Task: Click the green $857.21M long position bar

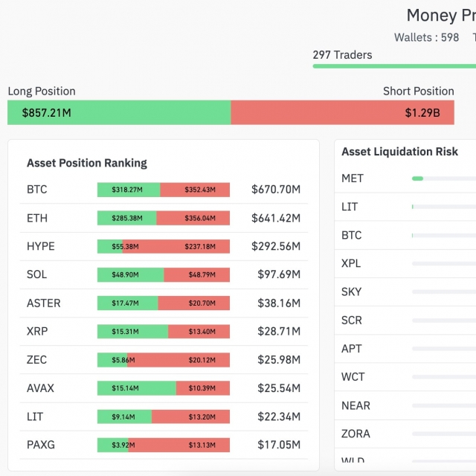Action: [119, 113]
